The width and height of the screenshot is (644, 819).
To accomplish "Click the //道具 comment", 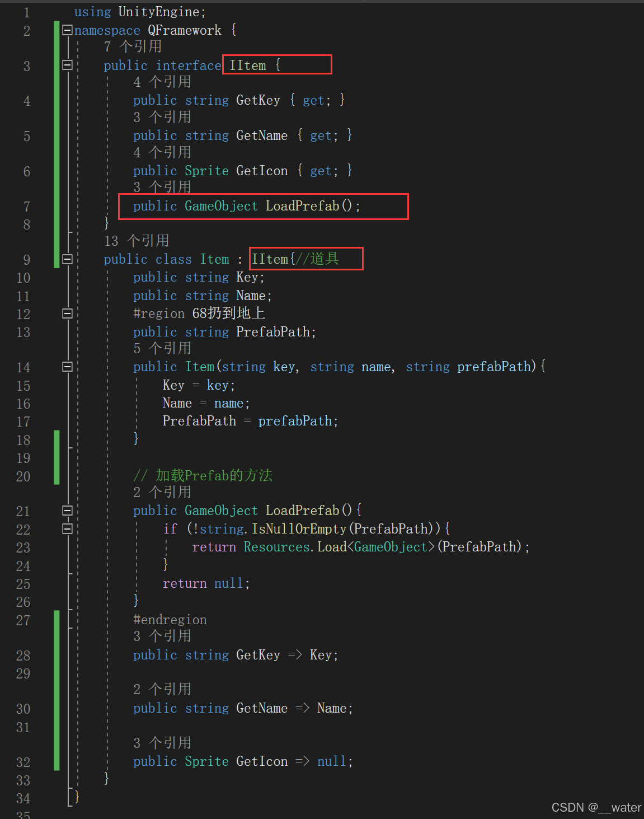I will [x=317, y=259].
